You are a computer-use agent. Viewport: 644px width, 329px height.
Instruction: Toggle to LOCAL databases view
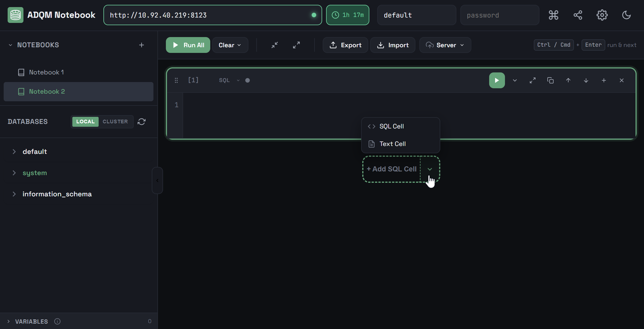click(85, 122)
